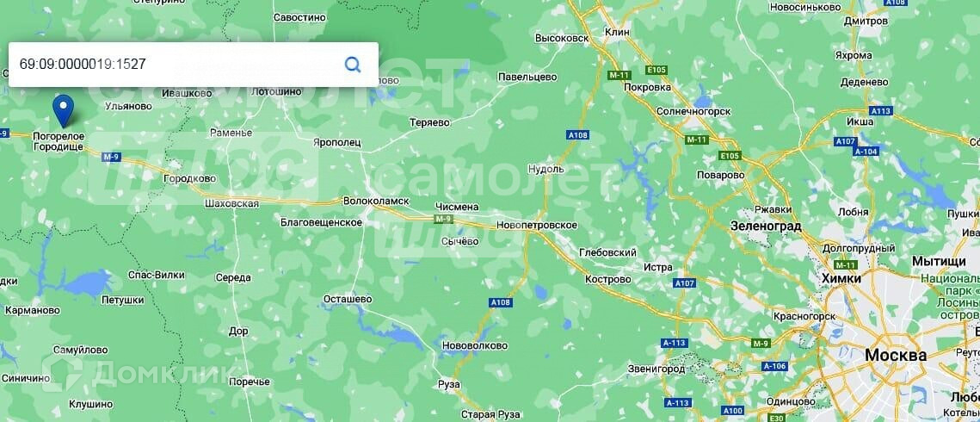The width and height of the screenshot is (980, 422).
Task: Click the A107 shield near Истра
Action: click(x=685, y=283)
